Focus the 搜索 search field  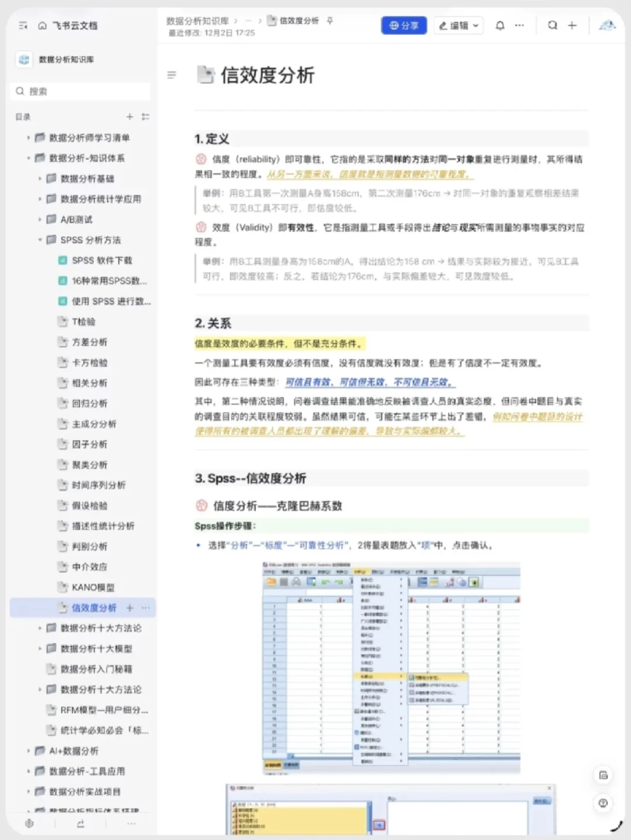point(81,91)
